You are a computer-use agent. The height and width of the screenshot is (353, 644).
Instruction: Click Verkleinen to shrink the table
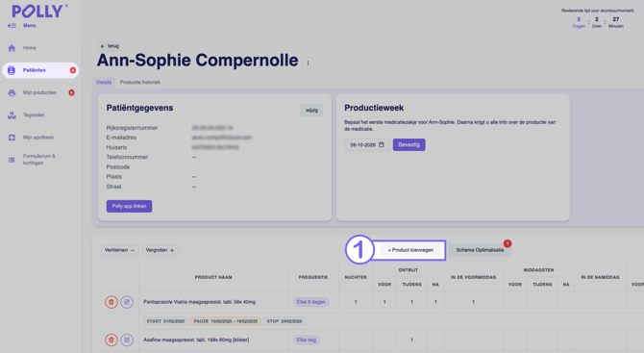click(x=119, y=250)
